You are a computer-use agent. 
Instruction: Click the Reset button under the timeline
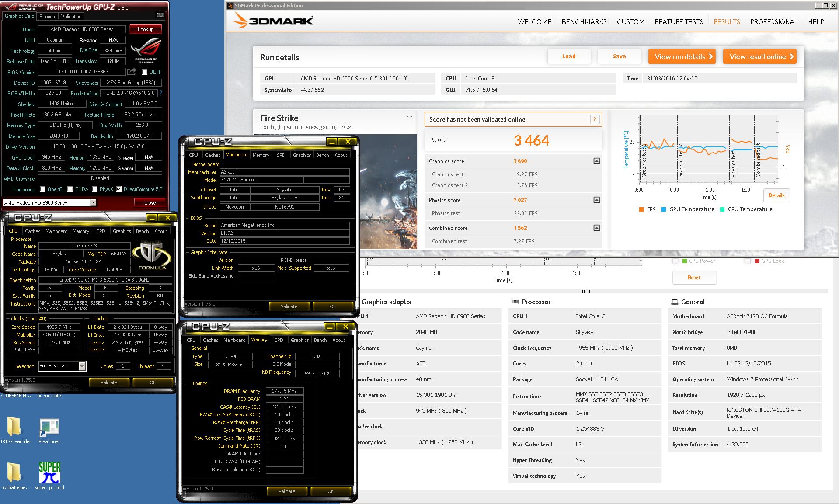[x=694, y=278]
